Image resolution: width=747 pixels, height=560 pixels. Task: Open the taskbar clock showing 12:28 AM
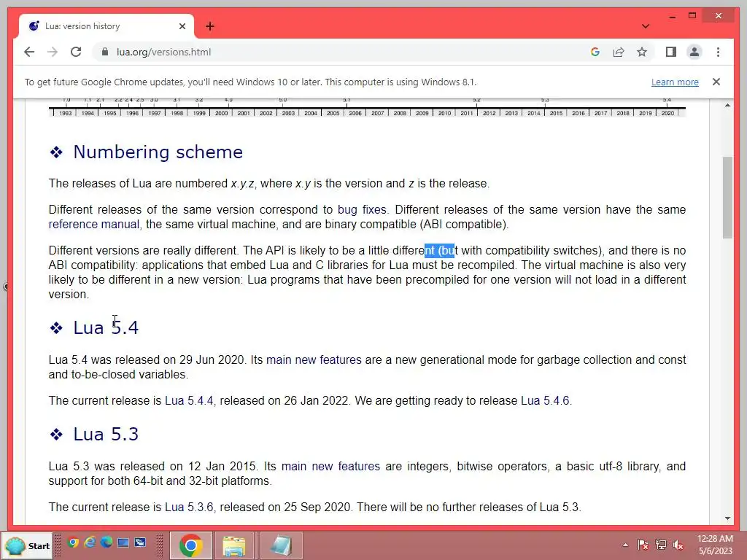[715, 545]
